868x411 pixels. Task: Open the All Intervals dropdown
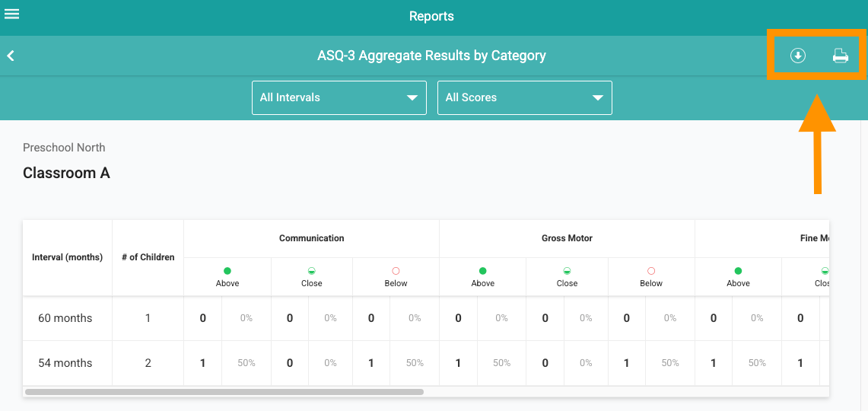click(x=339, y=97)
